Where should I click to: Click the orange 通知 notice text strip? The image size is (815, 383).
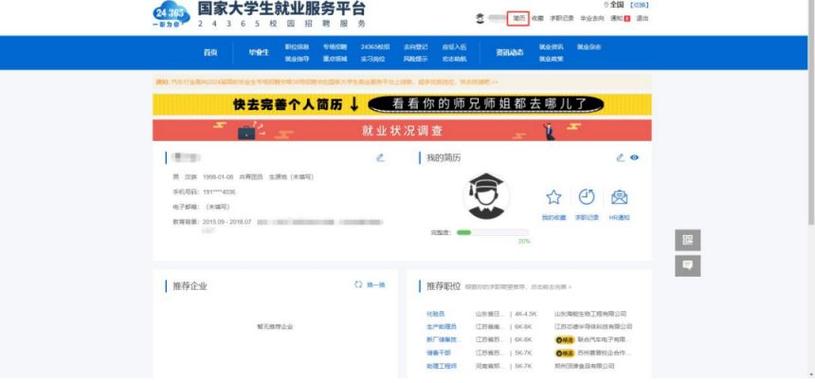327,82
